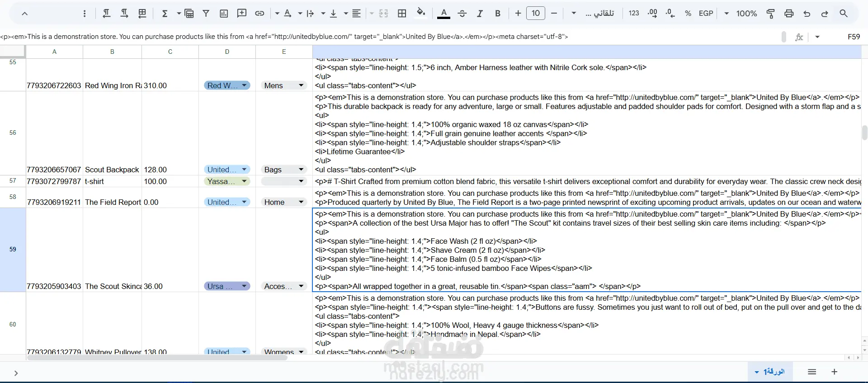The width and height of the screenshot is (868, 383).
Task: Click the text wrapping icon
Action: (x=311, y=14)
